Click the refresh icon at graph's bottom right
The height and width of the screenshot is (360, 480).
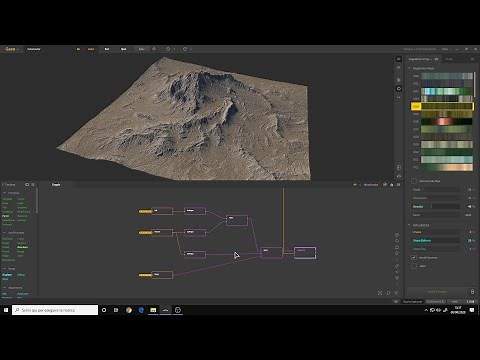coord(388,293)
